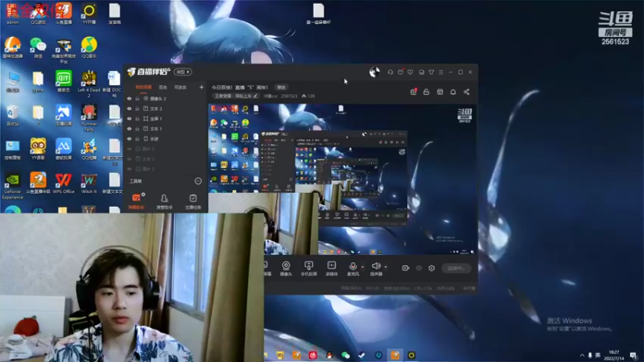The width and height of the screenshot is (644, 362).
Task: Hide the 文本 1 source with its eye
Action: point(130,129)
